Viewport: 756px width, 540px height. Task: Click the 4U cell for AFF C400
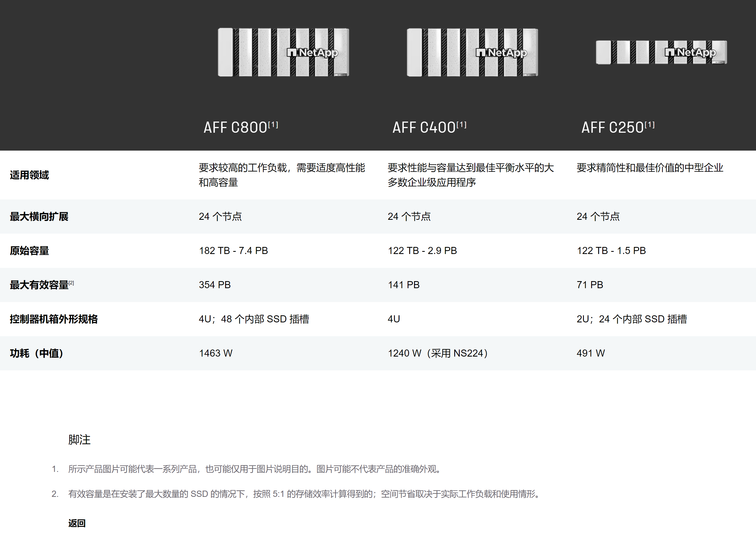click(394, 319)
